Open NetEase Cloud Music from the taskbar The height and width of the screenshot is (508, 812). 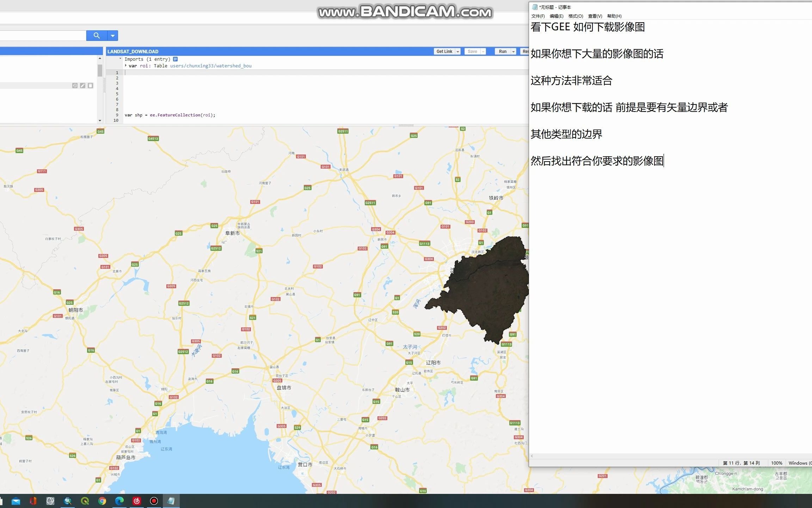(137, 501)
